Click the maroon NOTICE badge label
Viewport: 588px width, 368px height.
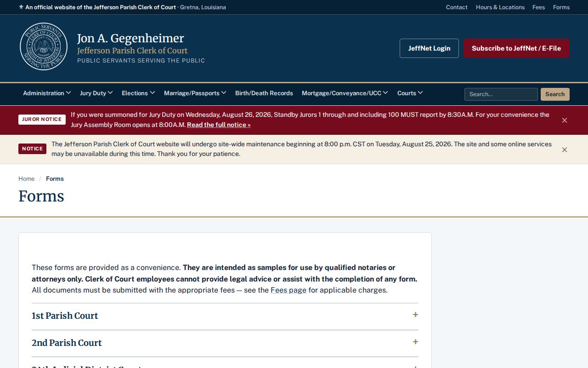32,149
